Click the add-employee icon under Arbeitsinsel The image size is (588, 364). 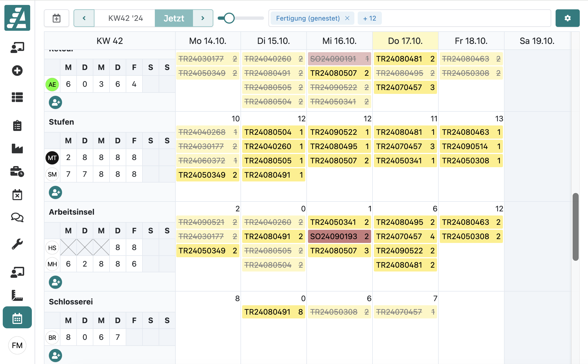point(55,282)
